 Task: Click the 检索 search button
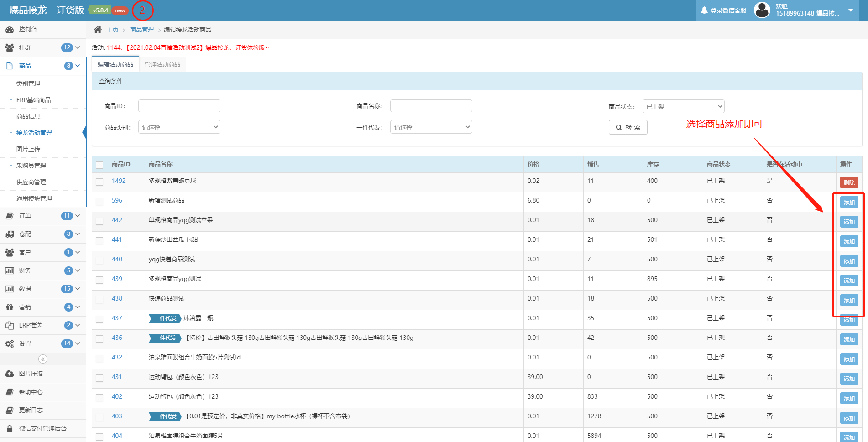point(628,127)
